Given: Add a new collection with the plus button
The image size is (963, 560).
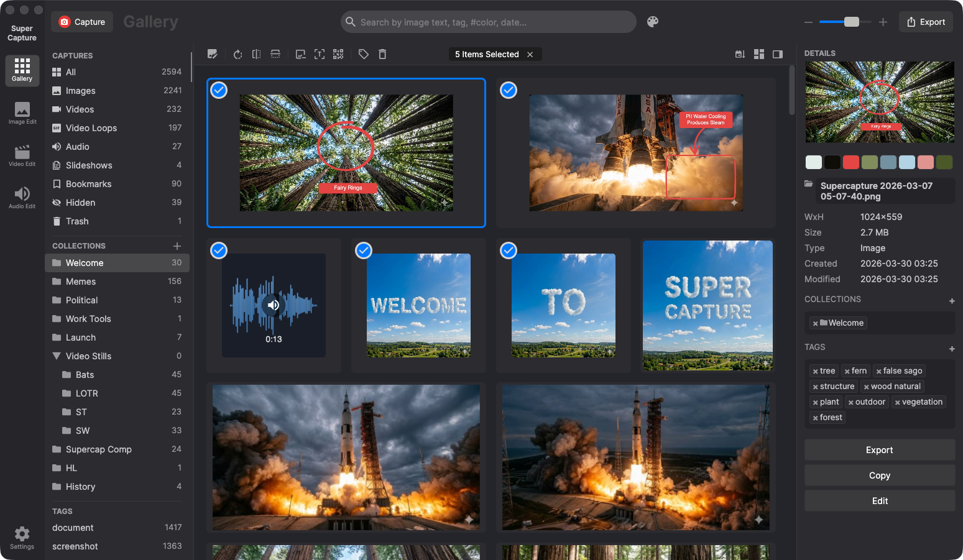Looking at the screenshot, I should [x=178, y=246].
